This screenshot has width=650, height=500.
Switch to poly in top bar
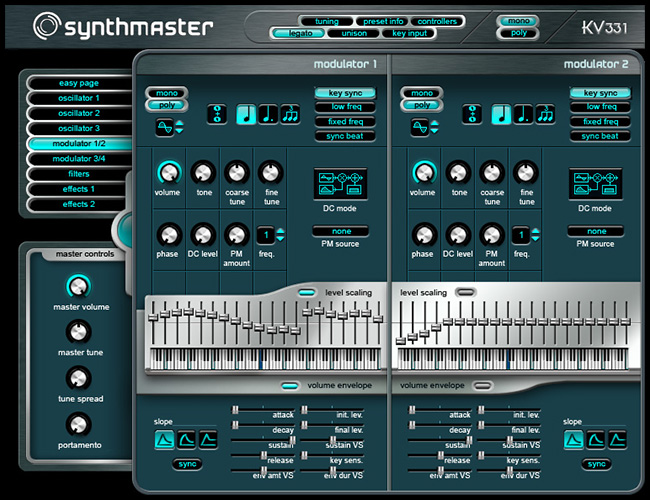tap(518, 33)
